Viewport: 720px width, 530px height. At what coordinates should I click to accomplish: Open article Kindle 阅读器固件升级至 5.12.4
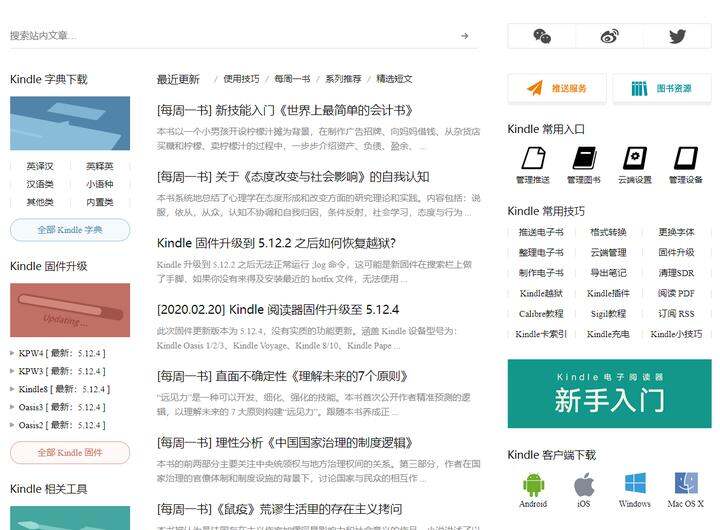click(278, 310)
